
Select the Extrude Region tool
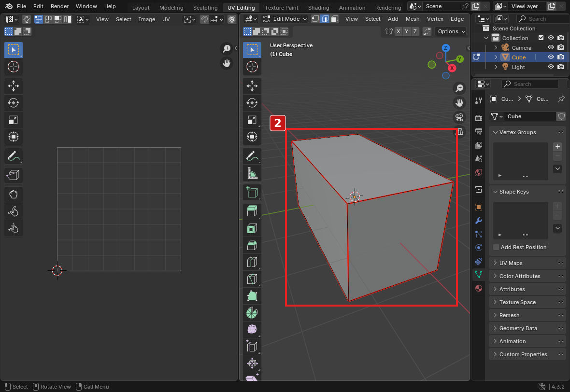click(252, 211)
